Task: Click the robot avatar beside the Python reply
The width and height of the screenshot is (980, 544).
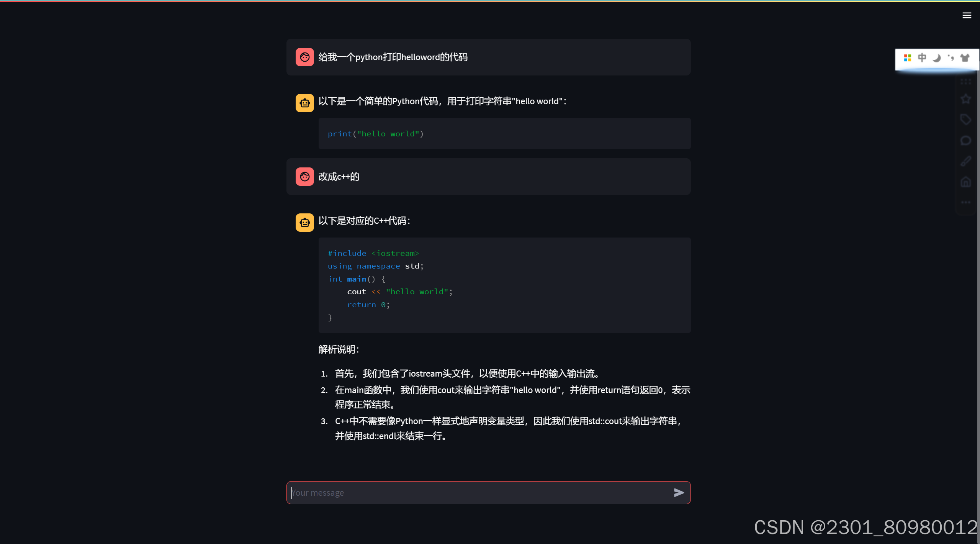Action: pyautogui.click(x=304, y=103)
